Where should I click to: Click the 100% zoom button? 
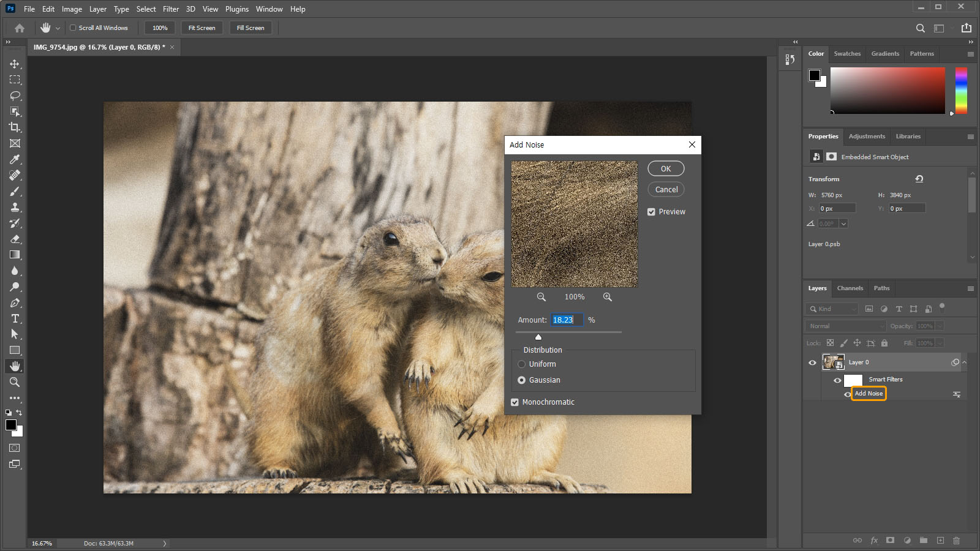point(160,28)
